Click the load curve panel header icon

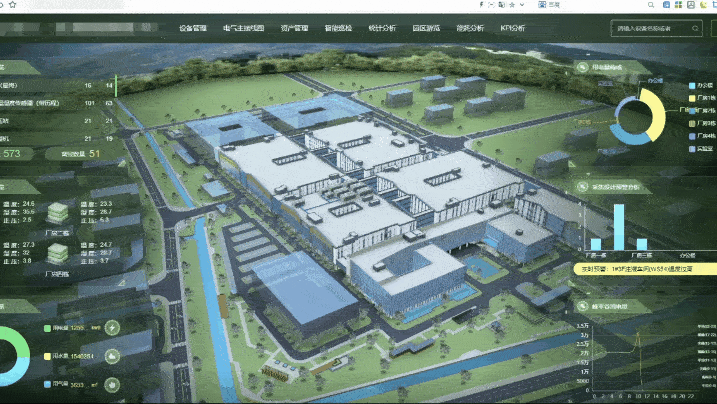[582, 306]
